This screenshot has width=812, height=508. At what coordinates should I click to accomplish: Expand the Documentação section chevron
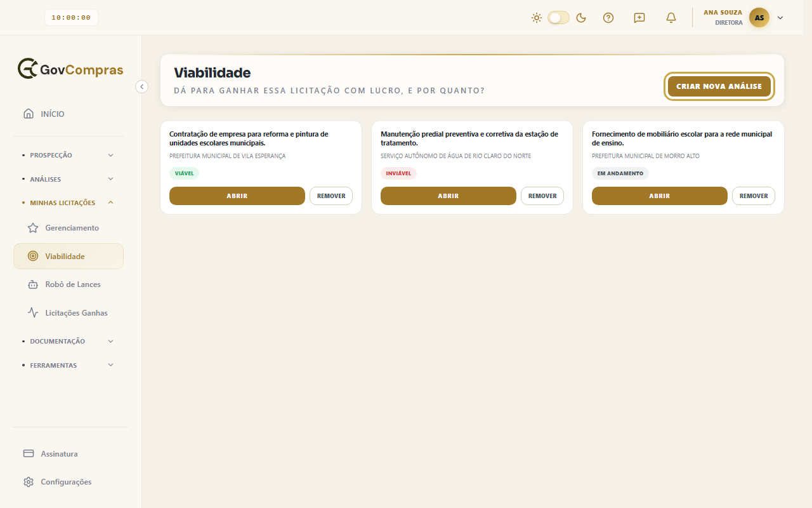coord(111,341)
